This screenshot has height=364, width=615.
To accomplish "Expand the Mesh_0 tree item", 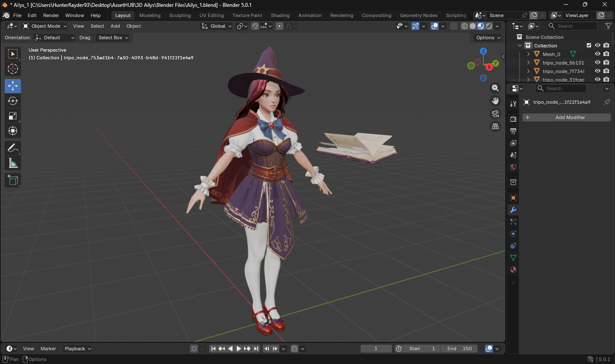I will coord(528,54).
